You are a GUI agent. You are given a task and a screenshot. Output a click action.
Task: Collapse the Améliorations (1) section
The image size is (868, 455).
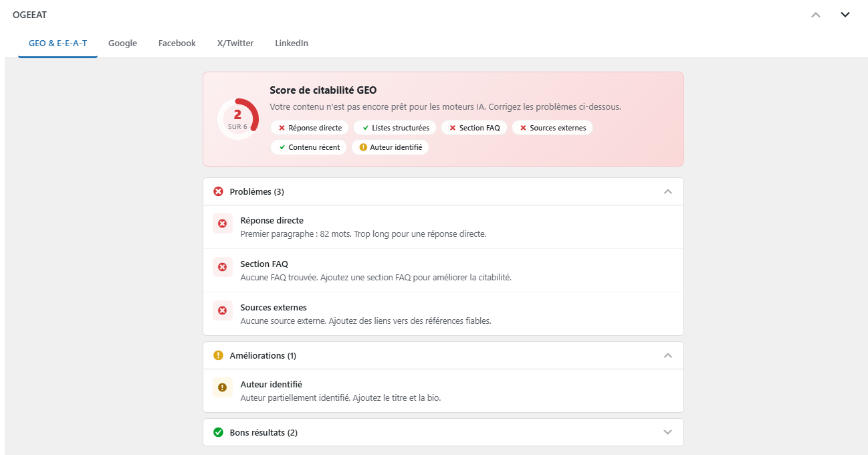coord(667,355)
